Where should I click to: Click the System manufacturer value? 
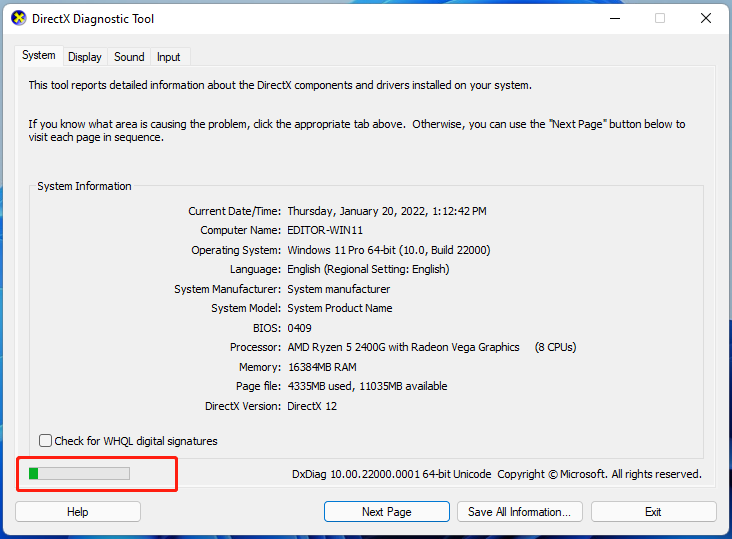coord(338,289)
